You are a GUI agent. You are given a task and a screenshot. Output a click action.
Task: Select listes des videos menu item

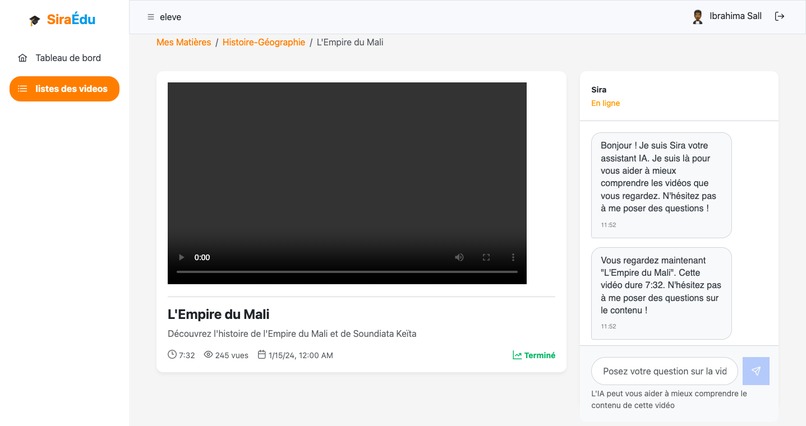(64, 88)
